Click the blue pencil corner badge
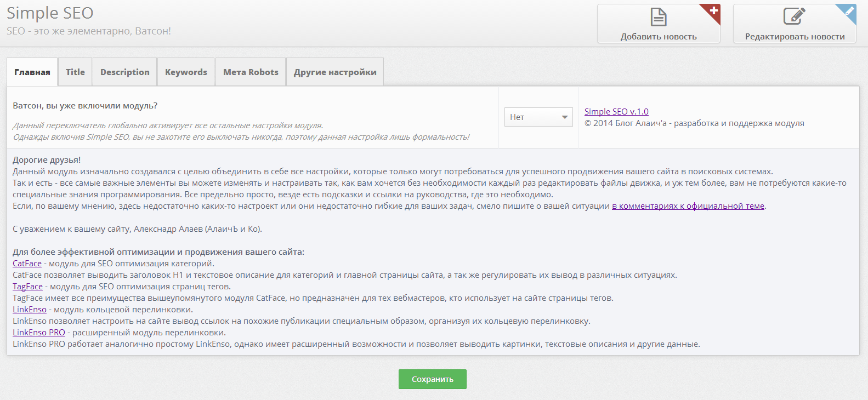Screen dimensions: 868x400 849,11
